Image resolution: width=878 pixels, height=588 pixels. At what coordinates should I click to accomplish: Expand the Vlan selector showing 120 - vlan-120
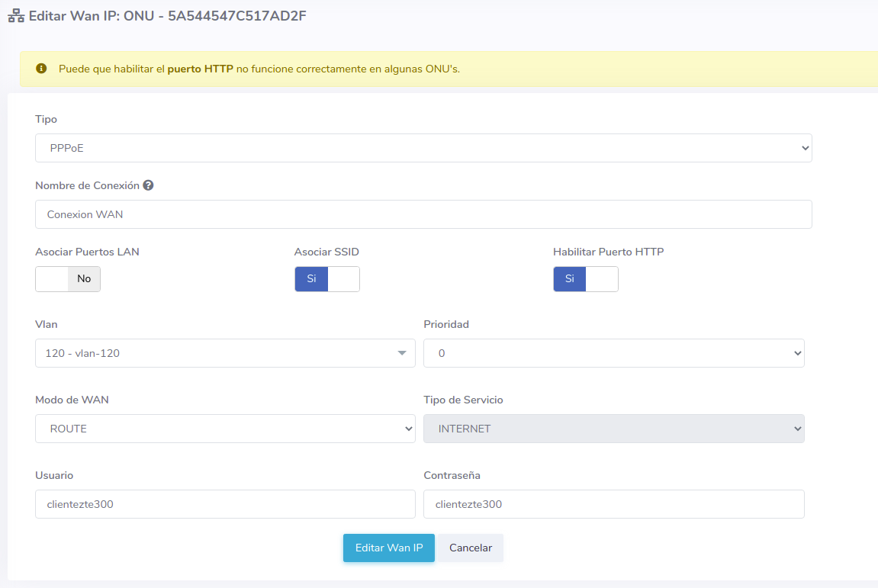point(225,353)
